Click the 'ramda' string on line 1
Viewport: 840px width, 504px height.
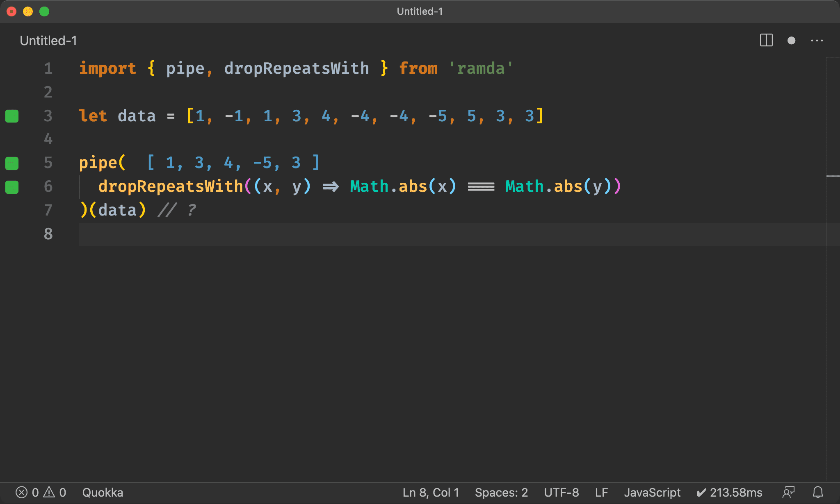point(481,68)
